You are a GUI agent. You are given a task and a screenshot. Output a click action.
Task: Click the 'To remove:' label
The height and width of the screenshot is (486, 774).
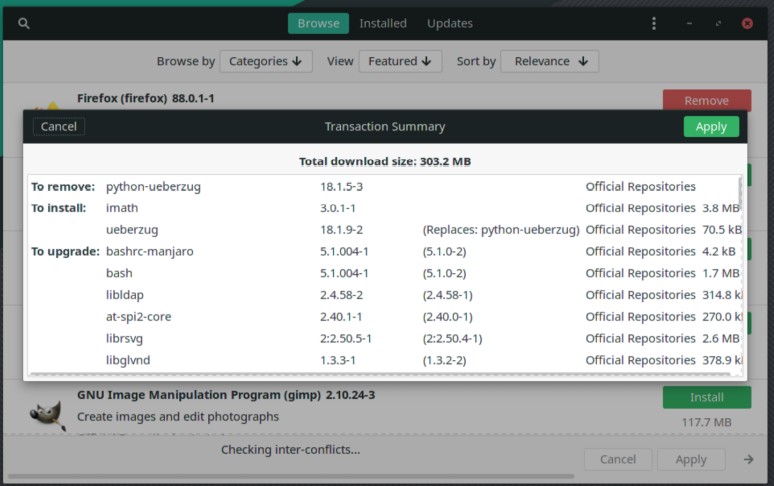pos(63,187)
